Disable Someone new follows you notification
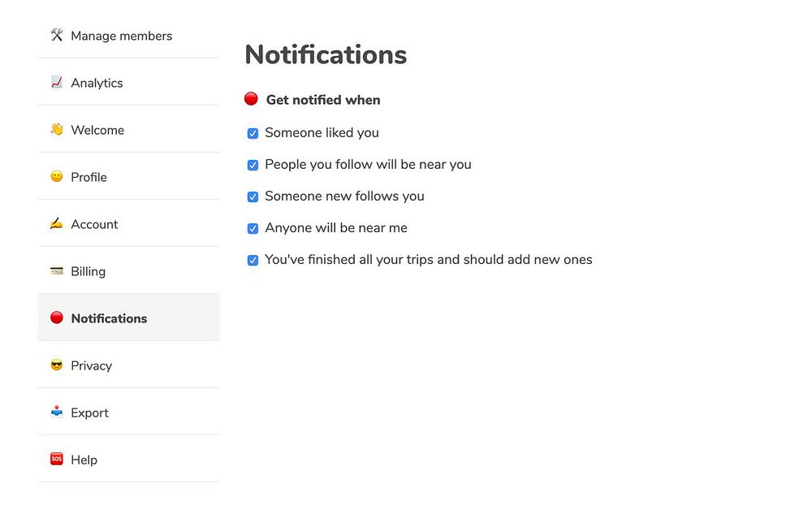Image resolution: width=812 pixels, height=518 pixels. click(x=253, y=196)
